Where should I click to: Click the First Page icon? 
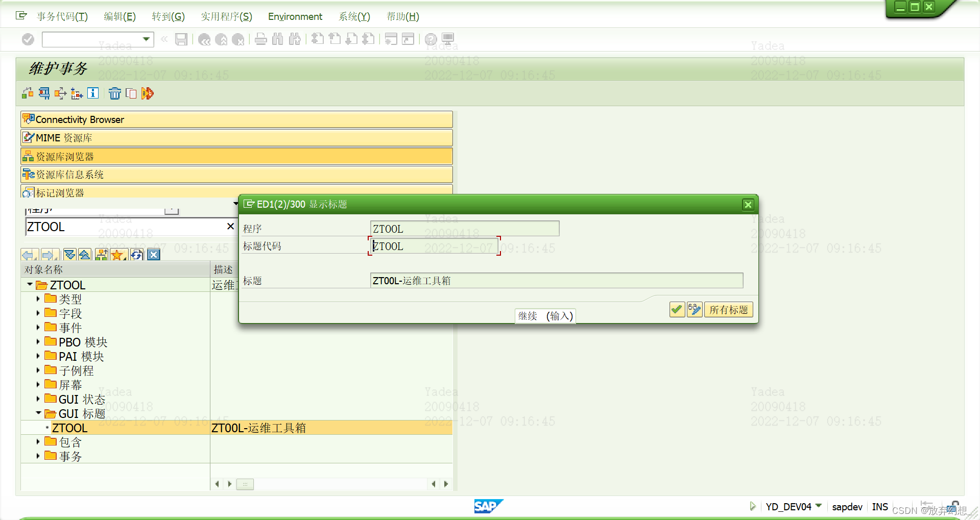318,39
